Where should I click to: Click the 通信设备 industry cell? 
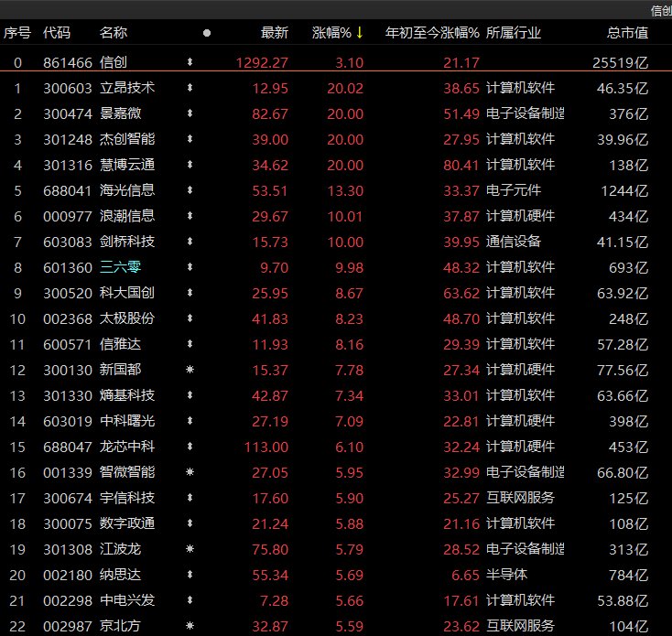coord(514,242)
